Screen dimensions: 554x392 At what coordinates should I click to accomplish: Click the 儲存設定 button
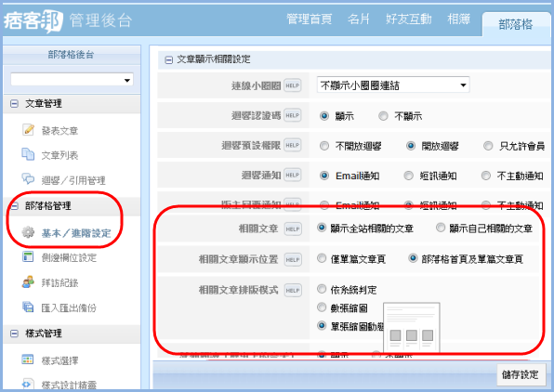[x=521, y=374]
